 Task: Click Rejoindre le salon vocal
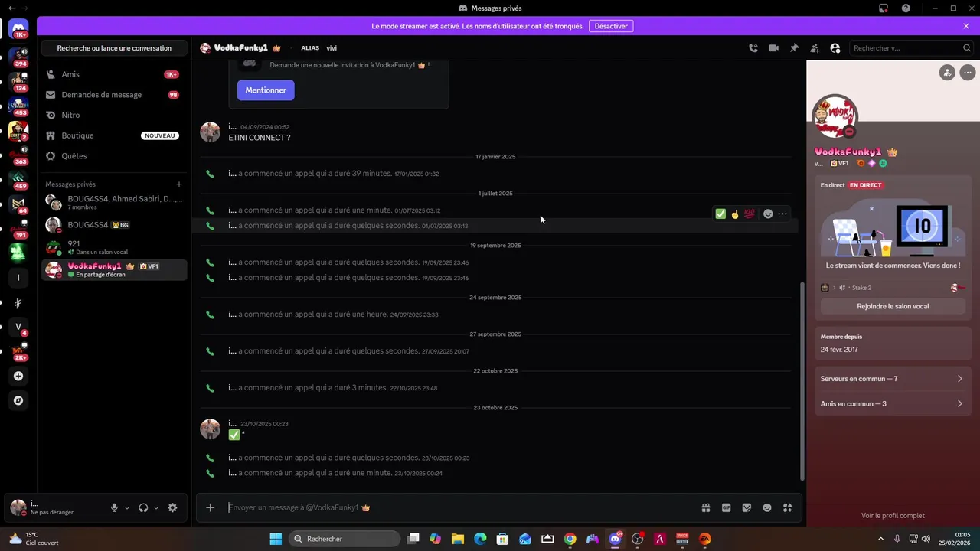pyautogui.click(x=893, y=306)
